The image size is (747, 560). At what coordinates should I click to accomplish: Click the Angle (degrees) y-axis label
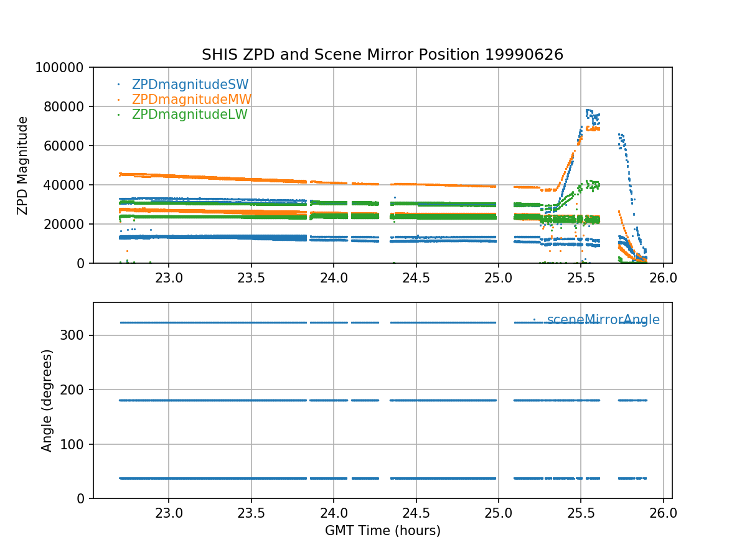[47, 400]
